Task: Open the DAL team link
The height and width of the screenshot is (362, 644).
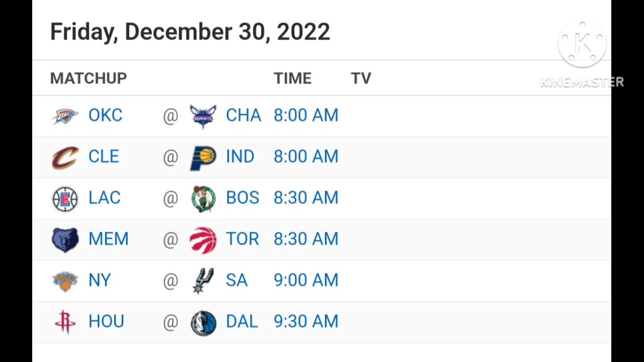Action: [242, 322]
